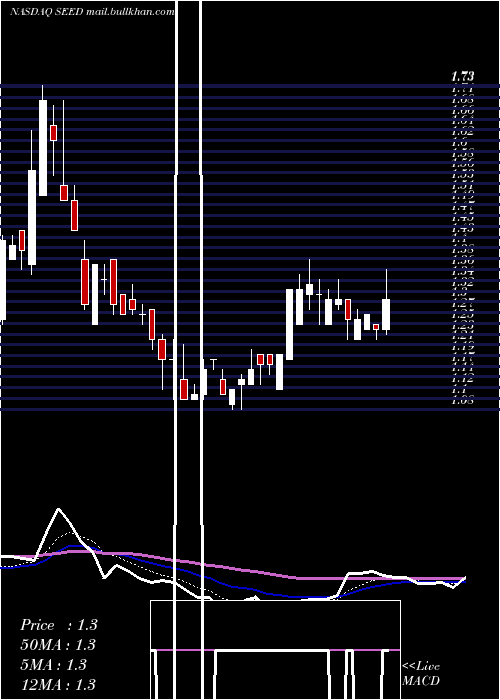Click the '12MA : 1.3' readout
The height and width of the screenshot is (700, 500).
(58, 684)
